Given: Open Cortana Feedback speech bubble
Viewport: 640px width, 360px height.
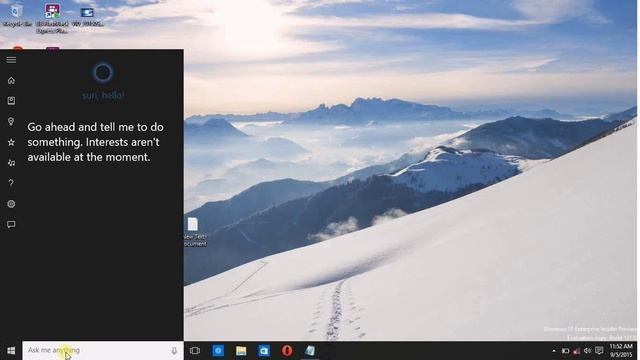Looking at the screenshot, I should click(x=11, y=224).
